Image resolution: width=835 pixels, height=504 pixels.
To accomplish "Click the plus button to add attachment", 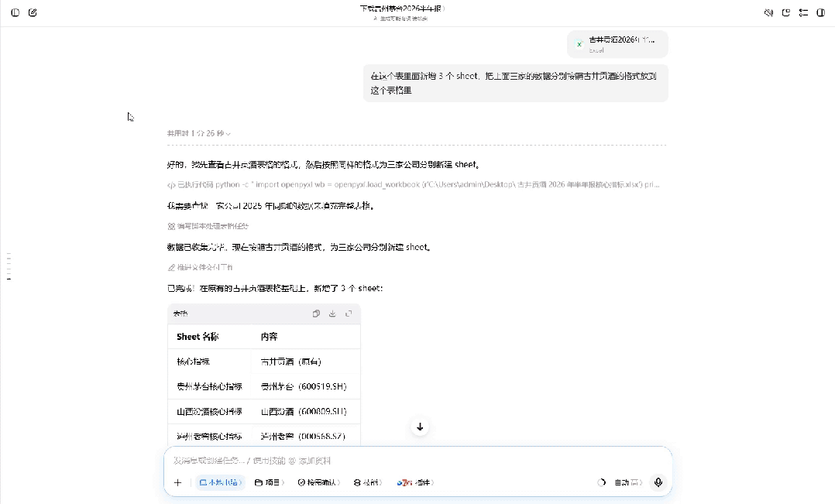I will click(x=178, y=483).
